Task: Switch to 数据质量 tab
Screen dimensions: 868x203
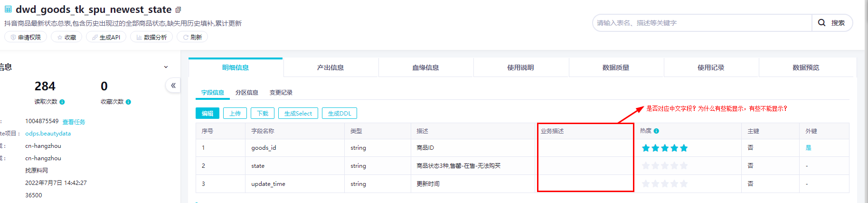Action: tap(616, 68)
